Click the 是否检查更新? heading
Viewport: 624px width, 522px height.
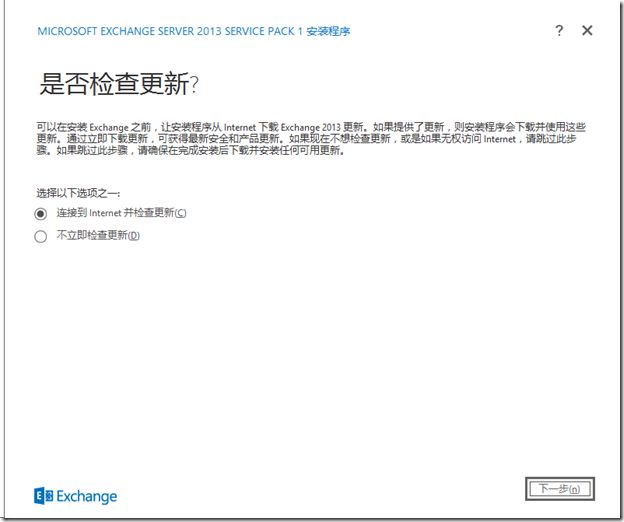tap(119, 84)
